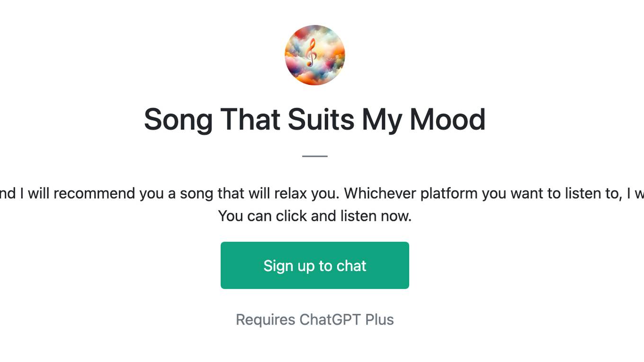Click the word 'chat' on the green button
Screen dimensions: 644x362
351,266
